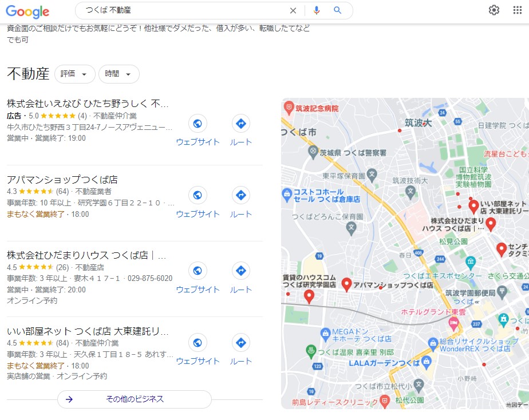Click the つくばエキスポセンター label on the map
Viewport: 529px width, 420px height.
443,276
